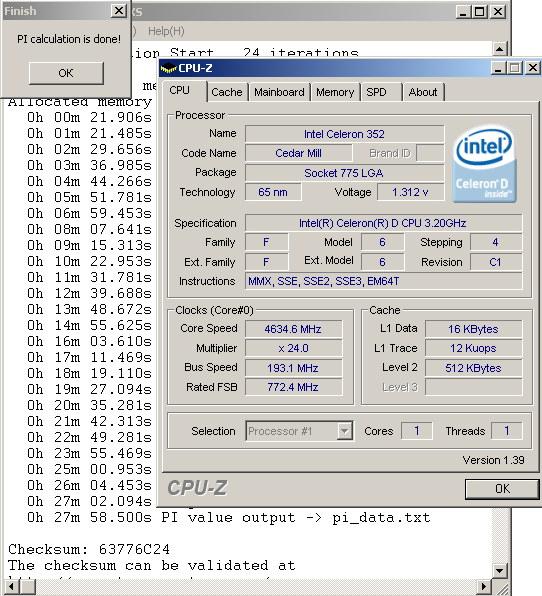Click the 0h 10m 22.953s result line
542x596 pixels.
click(x=89, y=261)
